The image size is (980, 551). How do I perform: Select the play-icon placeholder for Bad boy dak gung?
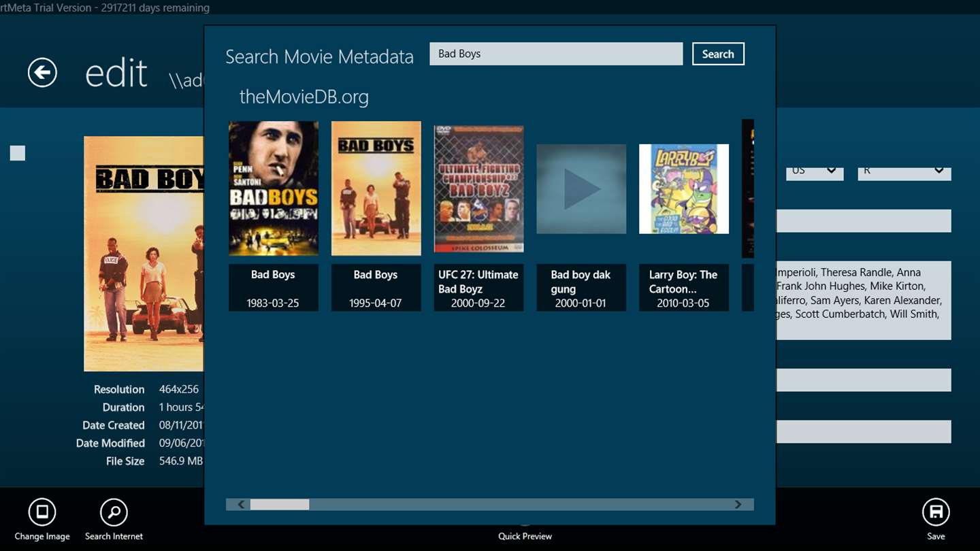point(581,189)
